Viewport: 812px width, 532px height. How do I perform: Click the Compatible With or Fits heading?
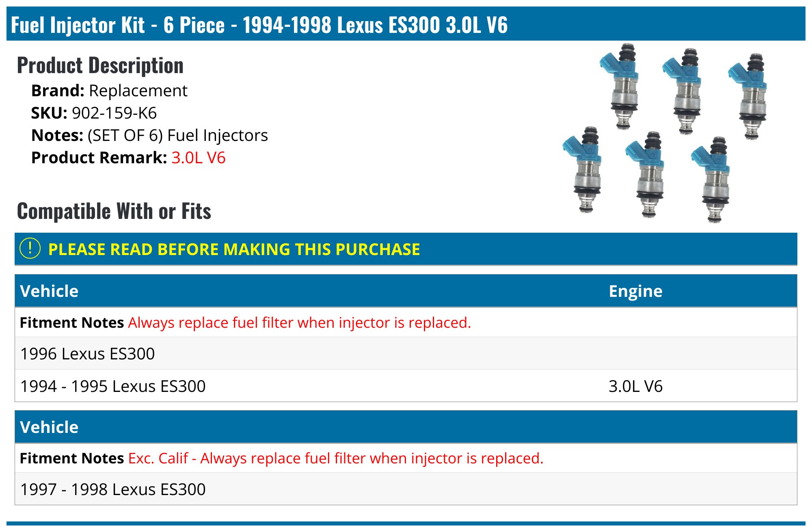114,211
